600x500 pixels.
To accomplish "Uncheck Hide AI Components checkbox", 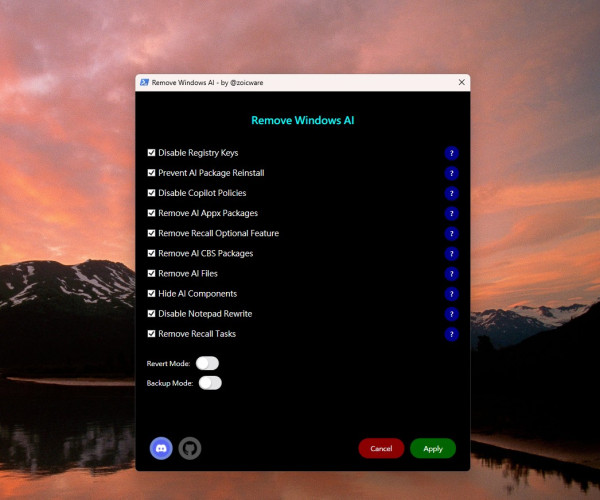I will (152, 293).
